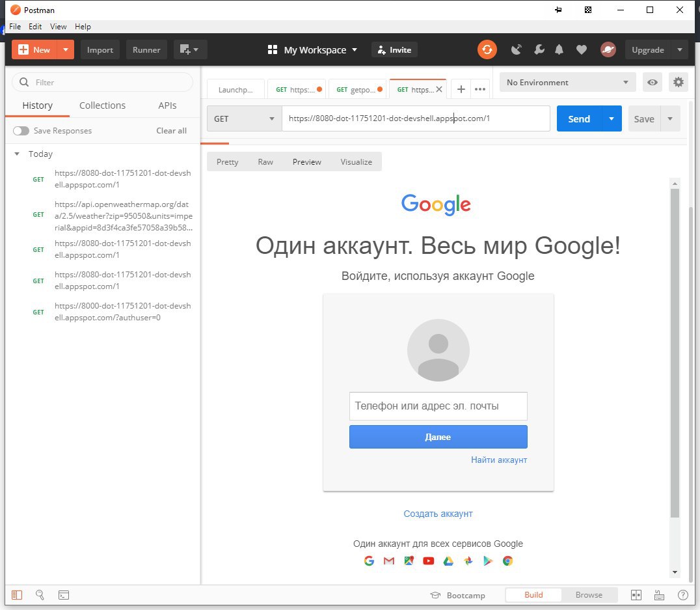Toggle the Save Responses switch

point(21,130)
